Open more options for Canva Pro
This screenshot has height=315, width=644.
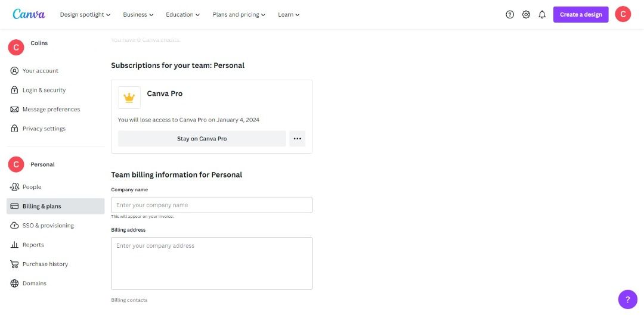tap(298, 139)
